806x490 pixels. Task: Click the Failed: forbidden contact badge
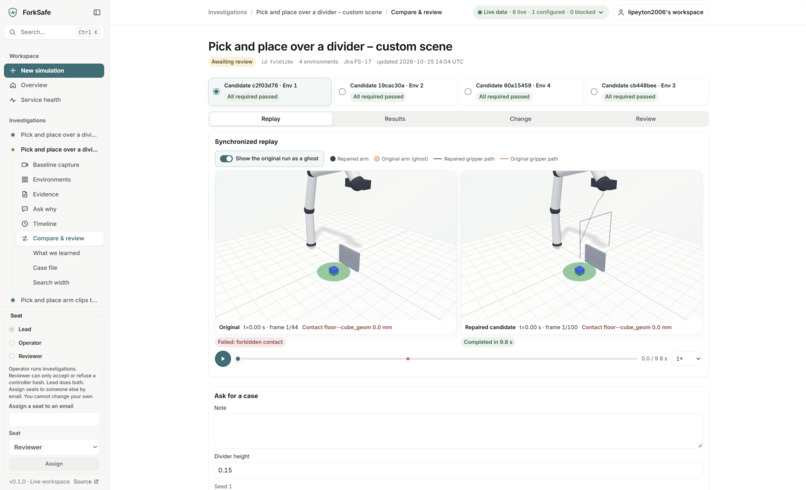[250, 342]
